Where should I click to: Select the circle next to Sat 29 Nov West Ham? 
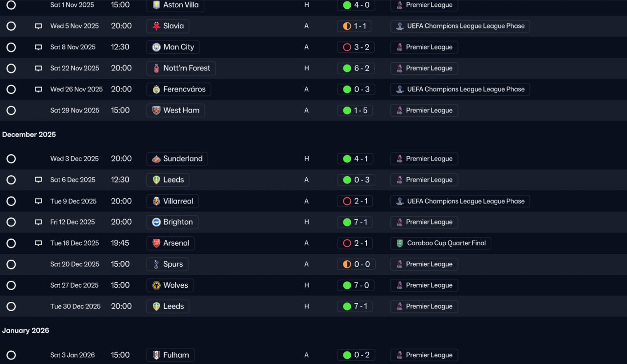point(11,111)
